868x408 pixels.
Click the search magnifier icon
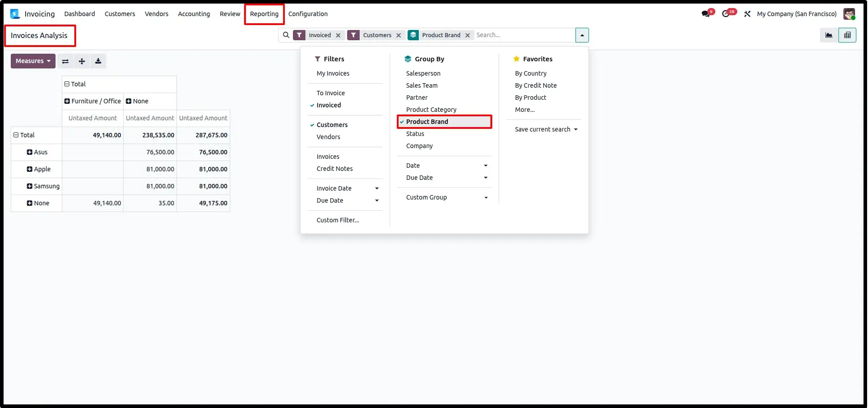click(x=286, y=35)
